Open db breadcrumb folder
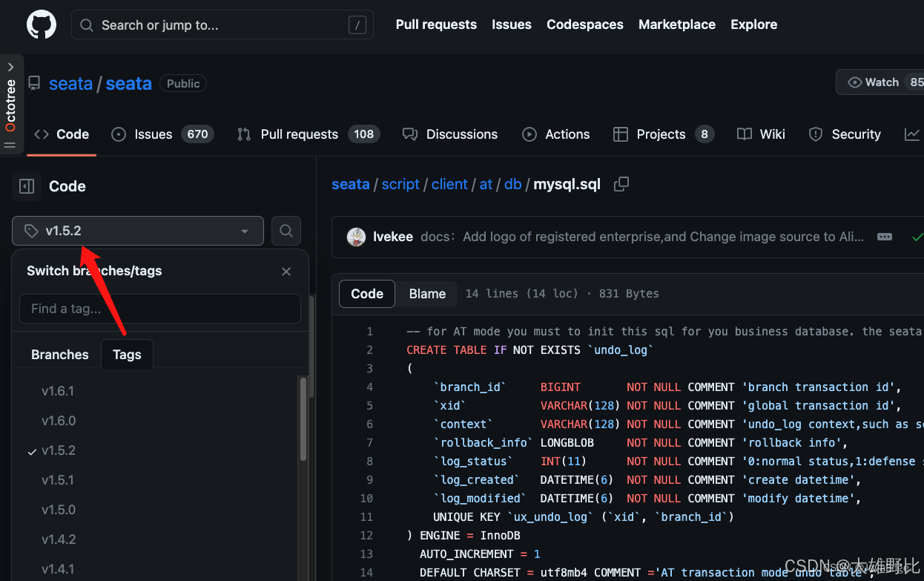Image resolution: width=924 pixels, height=581 pixels. pyautogui.click(x=513, y=184)
